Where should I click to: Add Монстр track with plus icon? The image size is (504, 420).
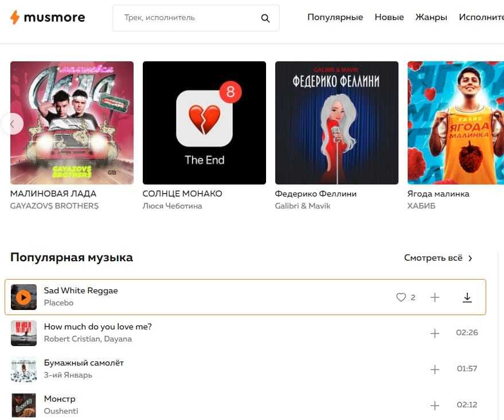click(435, 406)
